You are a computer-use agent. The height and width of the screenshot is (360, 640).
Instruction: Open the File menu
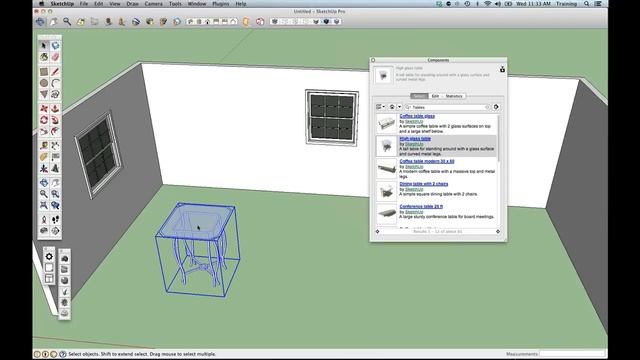click(84, 4)
